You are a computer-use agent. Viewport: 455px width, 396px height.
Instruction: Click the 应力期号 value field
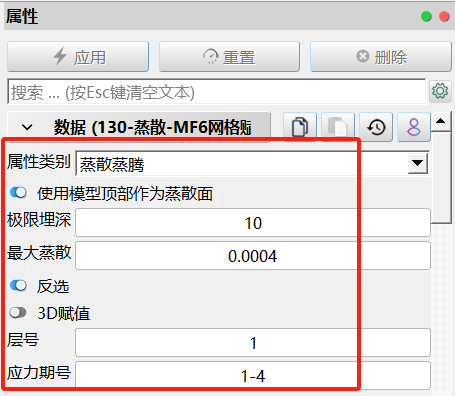click(253, 376)
